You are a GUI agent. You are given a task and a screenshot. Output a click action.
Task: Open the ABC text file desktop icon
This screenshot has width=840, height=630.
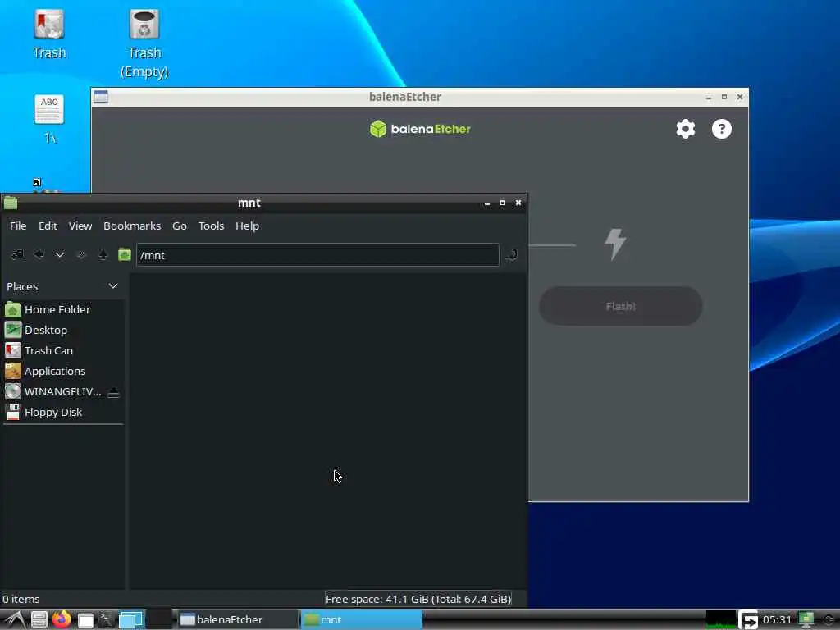[x=48, y=109]
